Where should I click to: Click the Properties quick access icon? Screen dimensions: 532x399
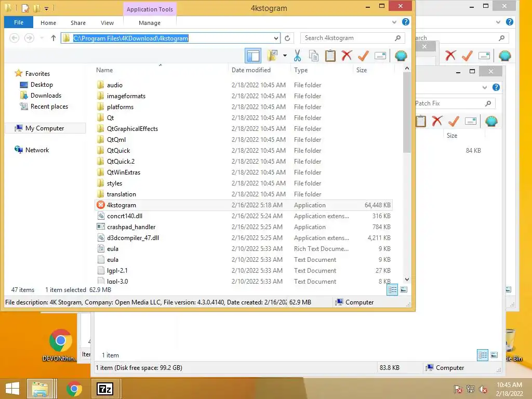point(25,8)
